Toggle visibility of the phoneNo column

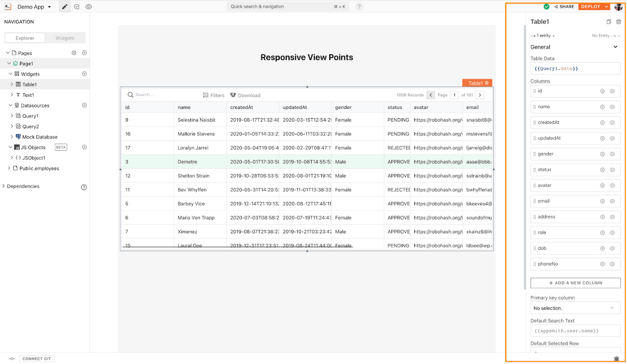pos(612,264)
